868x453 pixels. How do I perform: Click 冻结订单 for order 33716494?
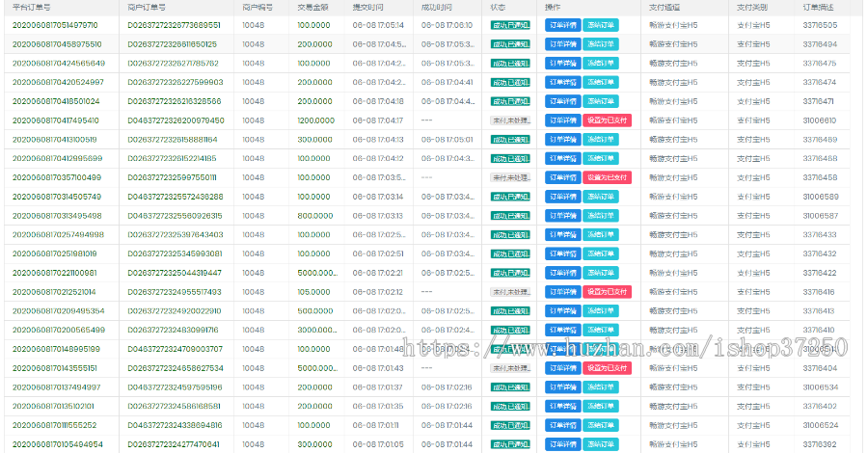point(600,44)
